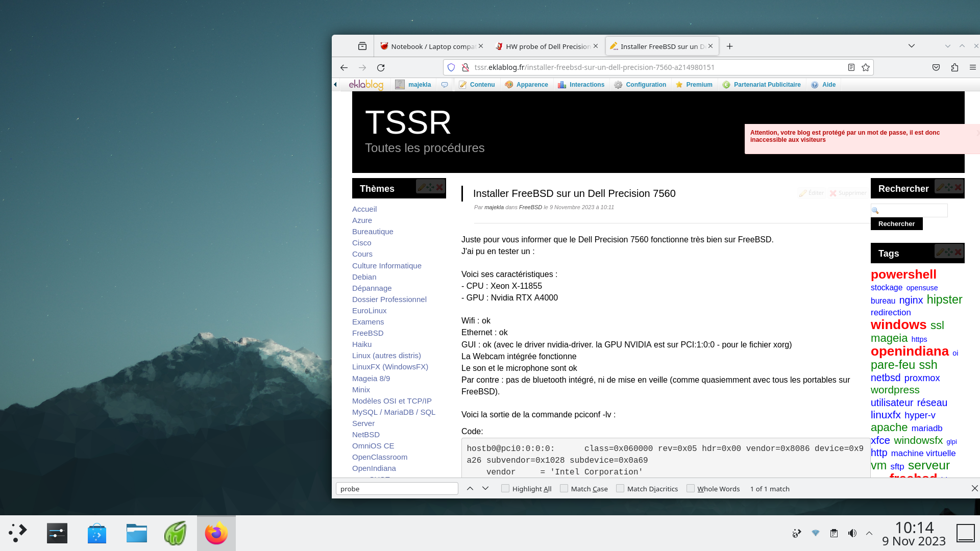Open the FreeBSD category in Thèmes list
This screenshot has height=551, width=980.
coord(367,333)
